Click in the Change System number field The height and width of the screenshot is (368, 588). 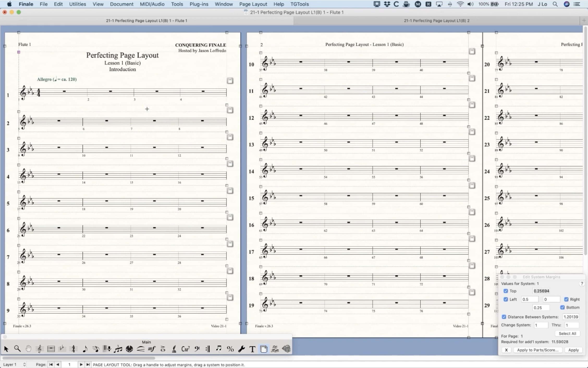(541, 325)
